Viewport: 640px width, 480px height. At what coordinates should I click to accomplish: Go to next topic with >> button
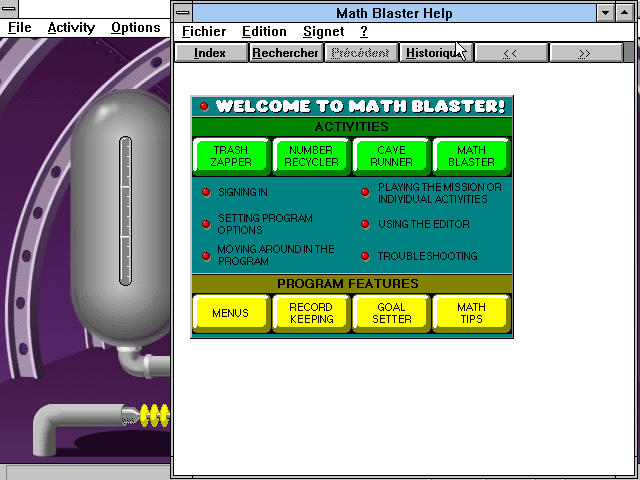pyautogui.click(x=586, y=53)
